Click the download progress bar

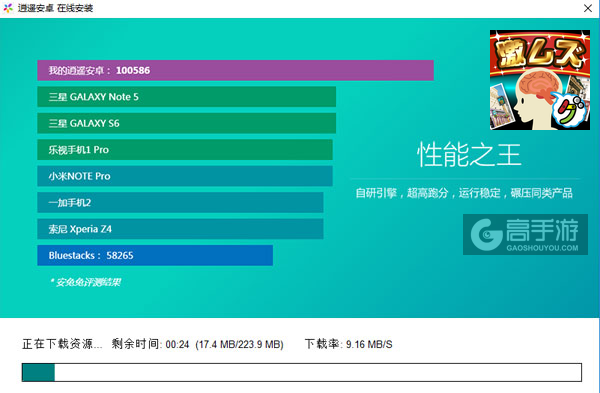click(302, 372)
